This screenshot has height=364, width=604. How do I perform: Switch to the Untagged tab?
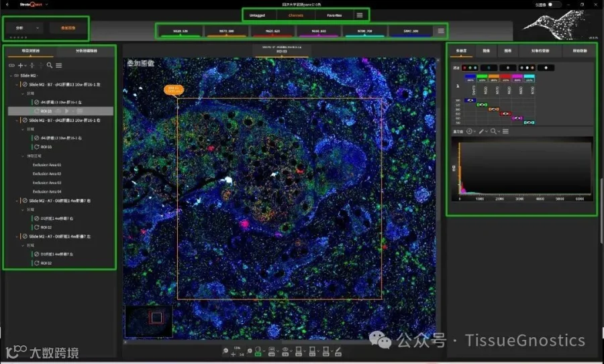pyautogui.click(x=257, y=15)
